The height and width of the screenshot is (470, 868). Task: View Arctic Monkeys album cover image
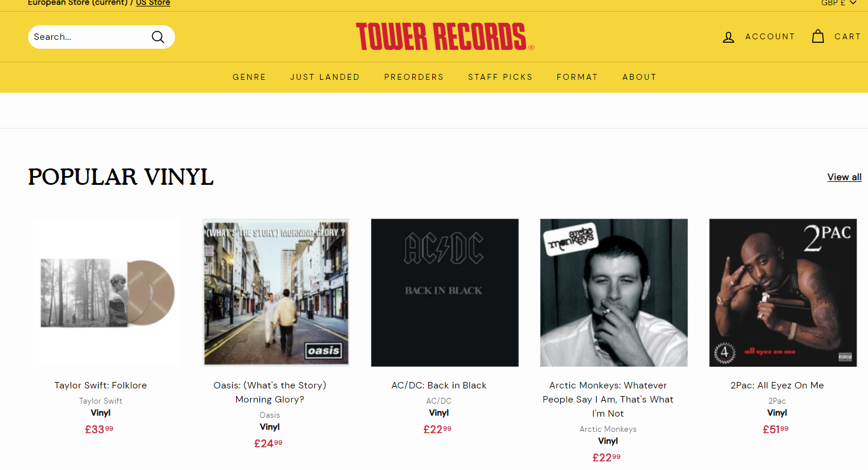pos(614,293)
